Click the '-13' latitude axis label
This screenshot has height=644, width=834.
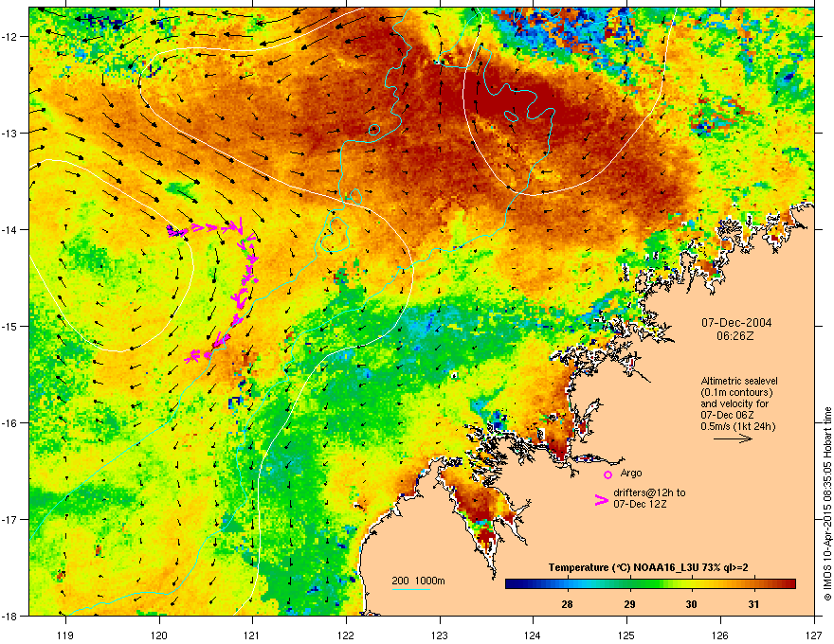(x=10, y=134)
